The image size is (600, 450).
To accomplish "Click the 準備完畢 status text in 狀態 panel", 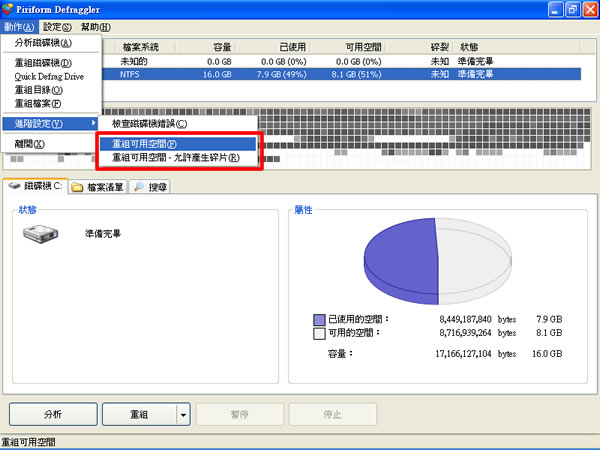I will (x=103, y=234).
